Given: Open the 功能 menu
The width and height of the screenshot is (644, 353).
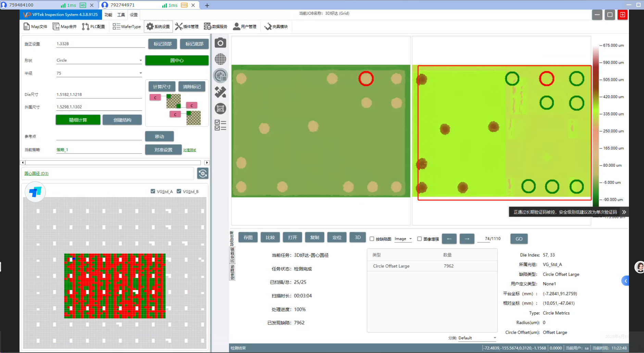Looking at the screenshot, I should pyautogui.click(x=108, y=15).
